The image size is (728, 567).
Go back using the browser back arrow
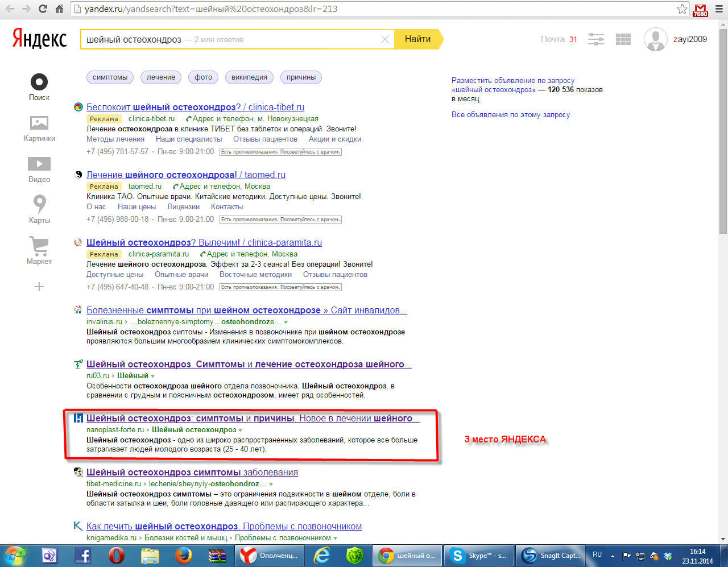tap(10, 9)
